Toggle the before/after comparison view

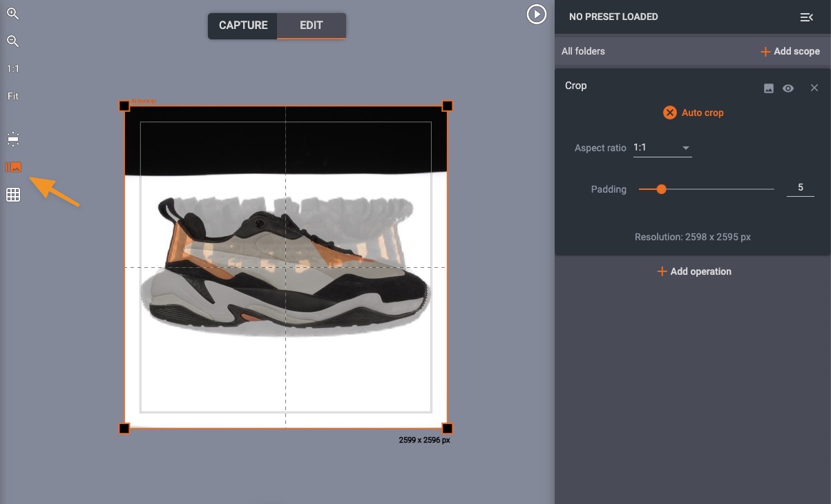(x=12, y=166)
